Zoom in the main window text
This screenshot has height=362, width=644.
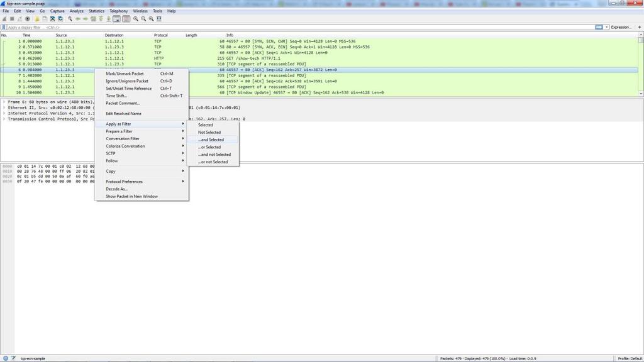136,19
